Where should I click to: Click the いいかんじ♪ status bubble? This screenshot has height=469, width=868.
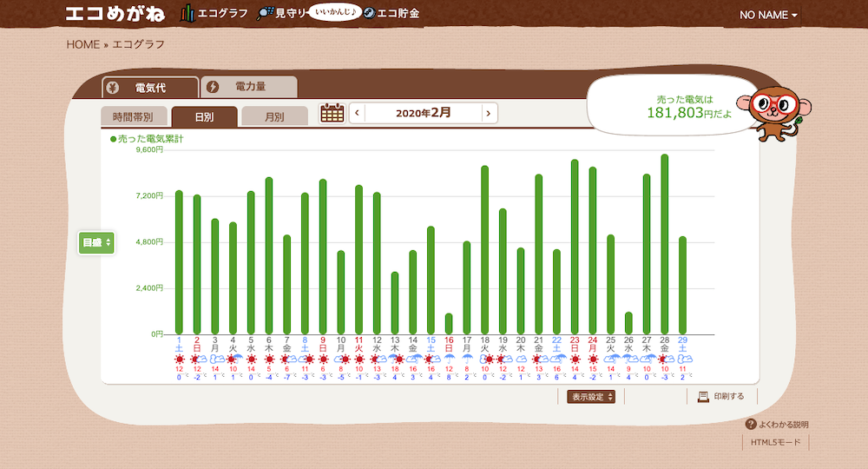tap(334, 12)
